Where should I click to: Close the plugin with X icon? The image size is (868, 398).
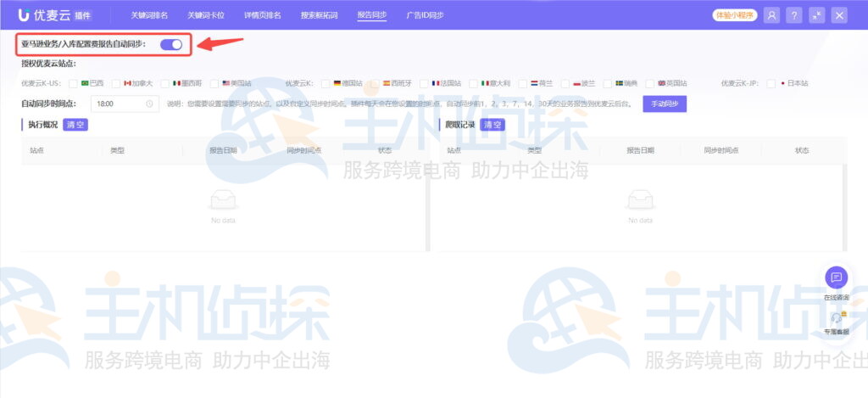[x=839, y=15]
